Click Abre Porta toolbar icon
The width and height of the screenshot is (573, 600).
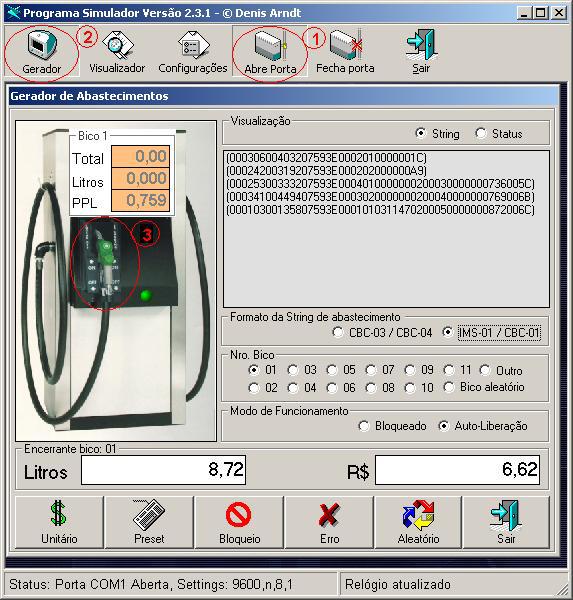tap(270, 53)
